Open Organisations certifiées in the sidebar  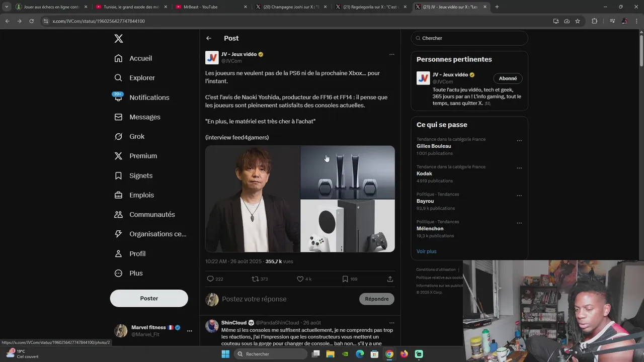[x=150, y=234]
